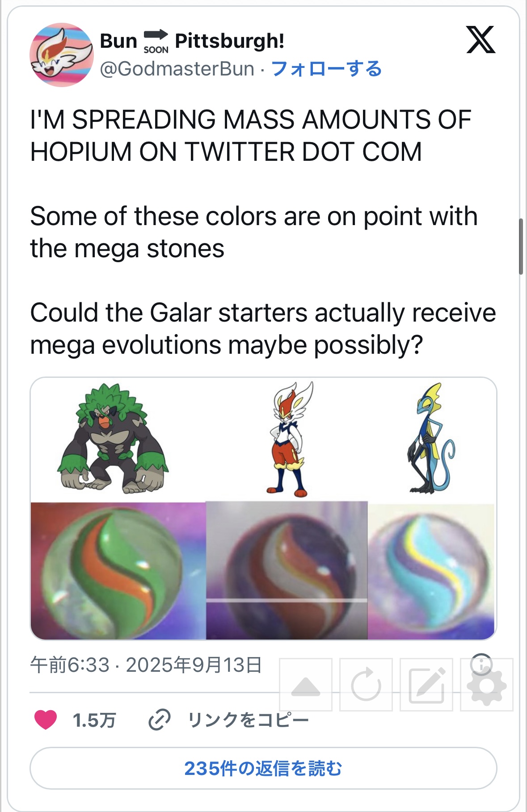Open the 235件の返信を読む replies button

(263, 768)
